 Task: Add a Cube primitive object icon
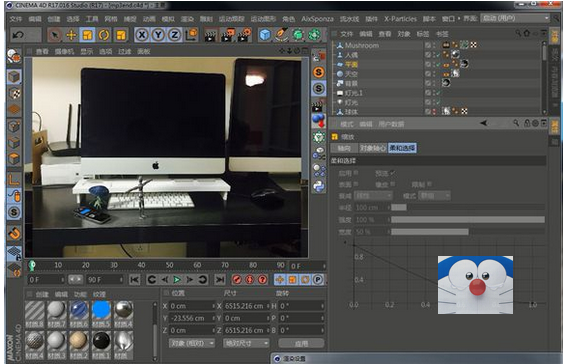265,35
